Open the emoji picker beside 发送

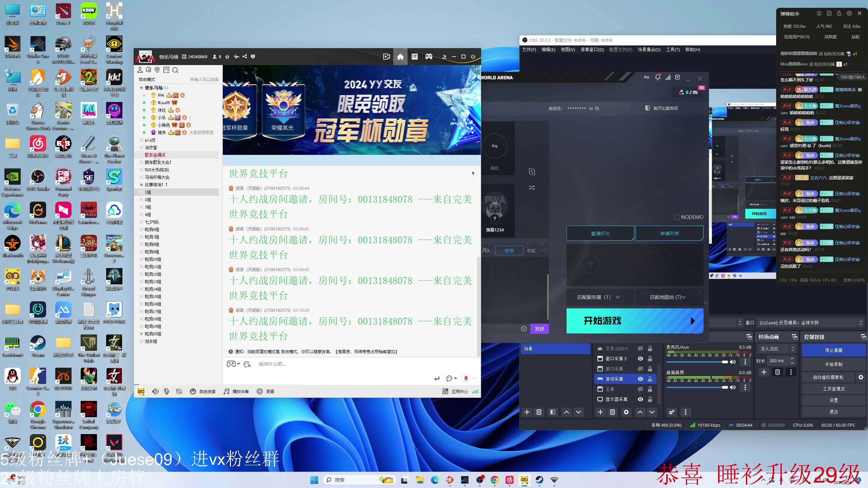524,329
